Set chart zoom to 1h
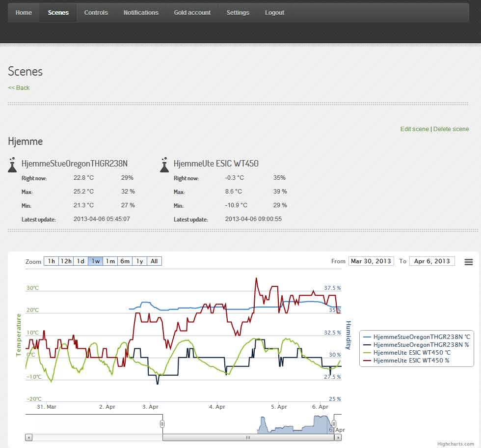Image resolution: width=481 pixels, height=448 pixels. click(51, 261)
